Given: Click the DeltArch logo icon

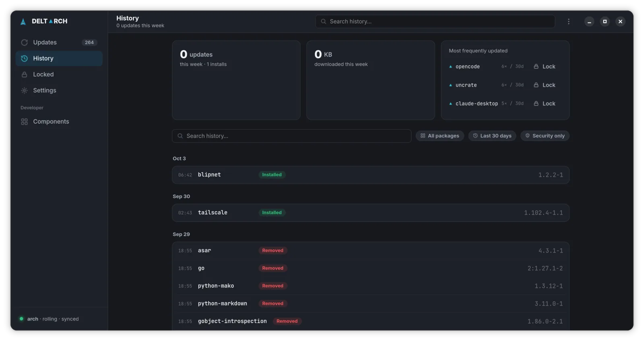Looking at the screenshot, I should pyautogui.click(x=23, y=21).
